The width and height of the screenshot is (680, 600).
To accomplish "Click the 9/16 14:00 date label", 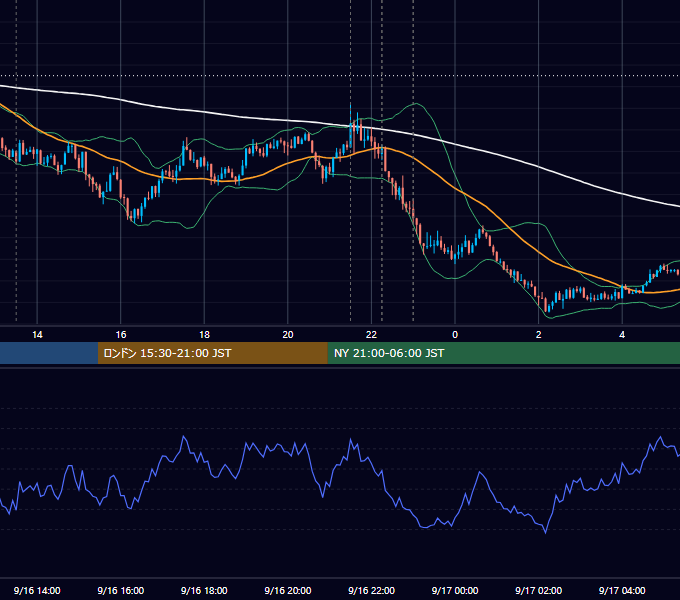I will (x=37, y=590).
